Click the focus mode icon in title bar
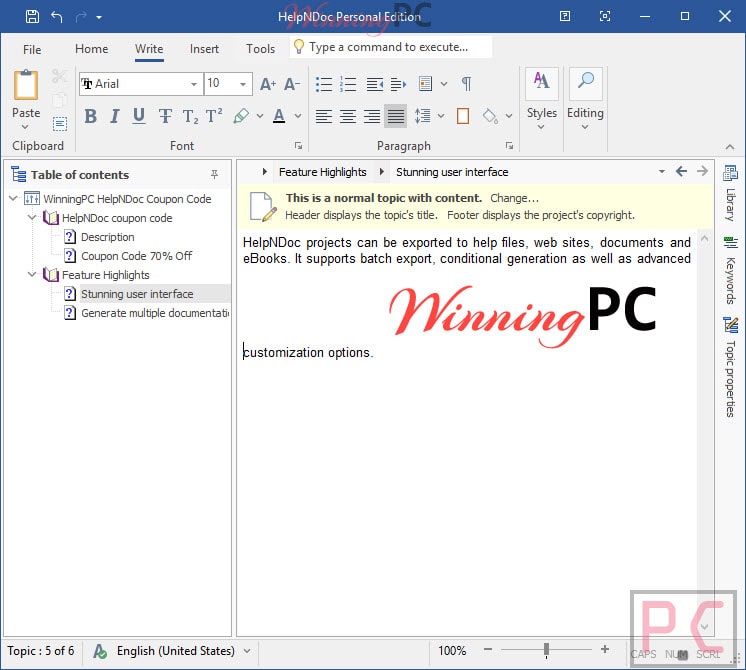 (x=605, y=17)
